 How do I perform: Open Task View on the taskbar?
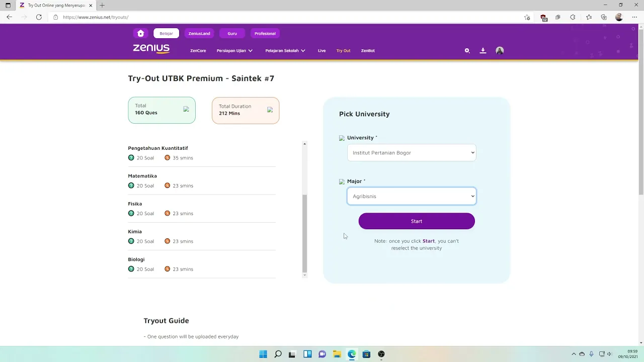(292, 354)
